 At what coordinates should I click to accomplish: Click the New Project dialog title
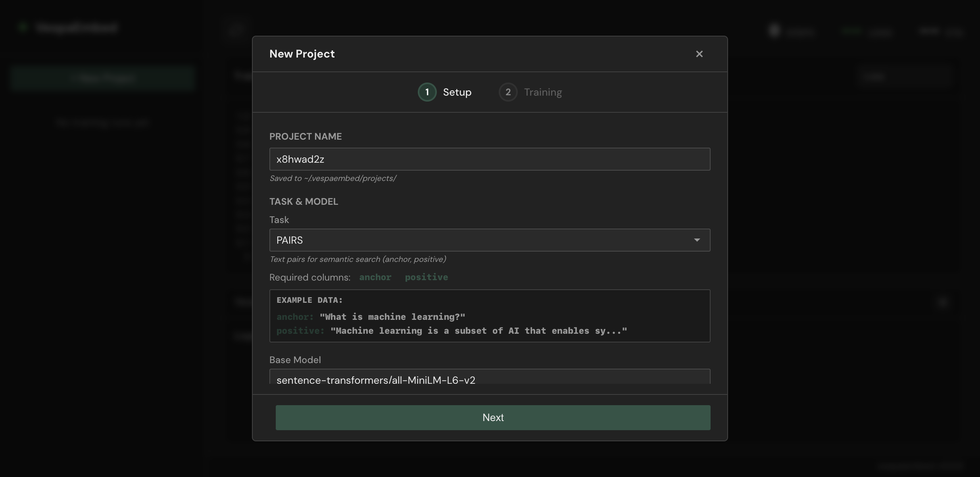pyautogui.click(x=302, y=54)
